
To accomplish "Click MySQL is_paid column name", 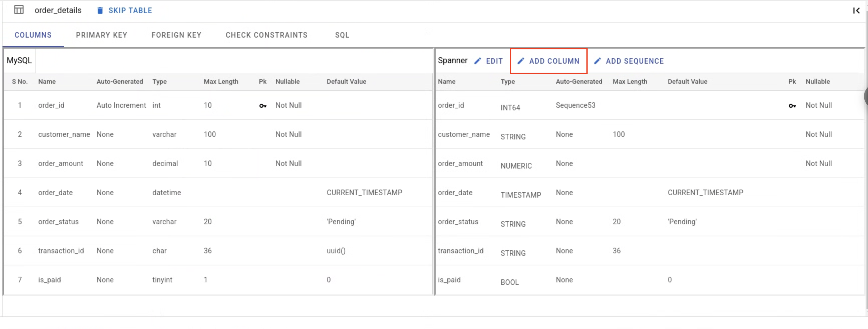I will point(50,280).
